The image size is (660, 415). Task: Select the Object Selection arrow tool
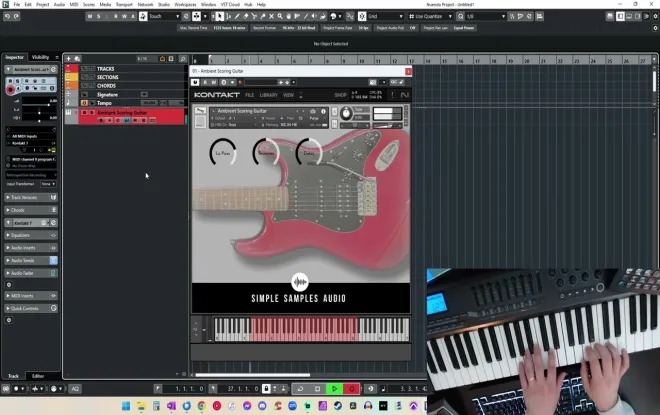[x=220, y=16]
